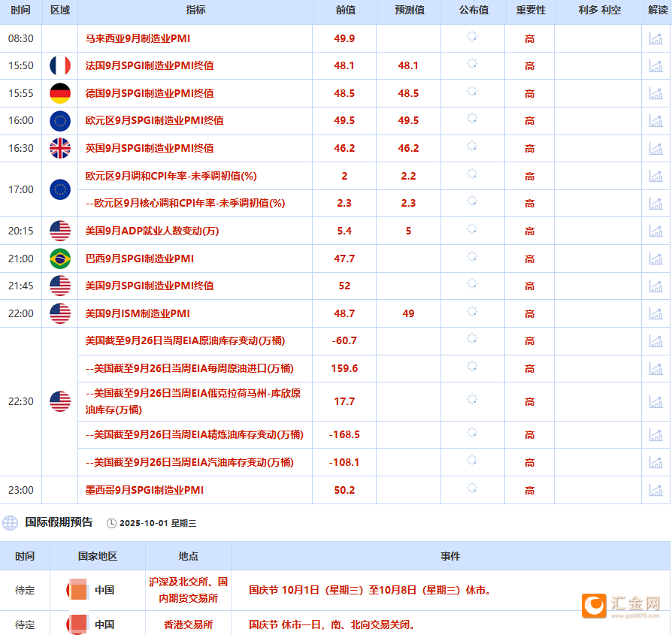
Task: Click the 国际假期预告 heading
Action: (x=59, y=522)
